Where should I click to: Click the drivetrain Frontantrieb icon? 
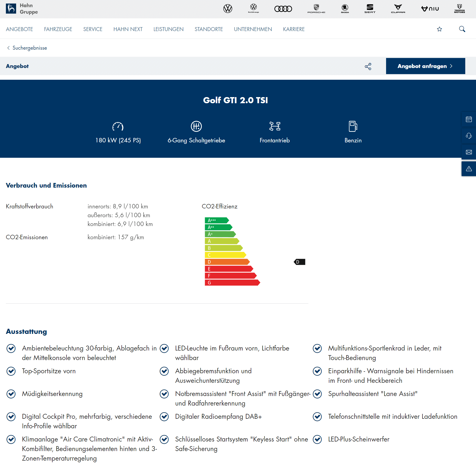[275, 126]
